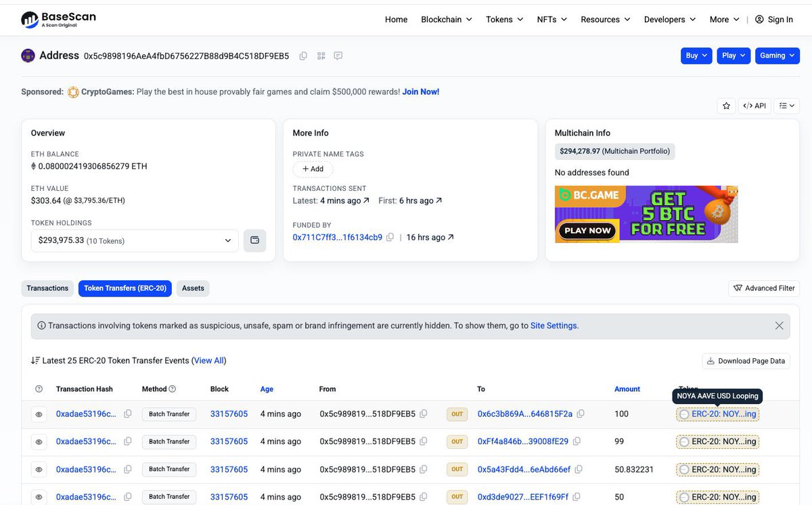Preview the transaction in the 50.832231 amount row
Screen dimensions: 812x505
pos(39,469)
